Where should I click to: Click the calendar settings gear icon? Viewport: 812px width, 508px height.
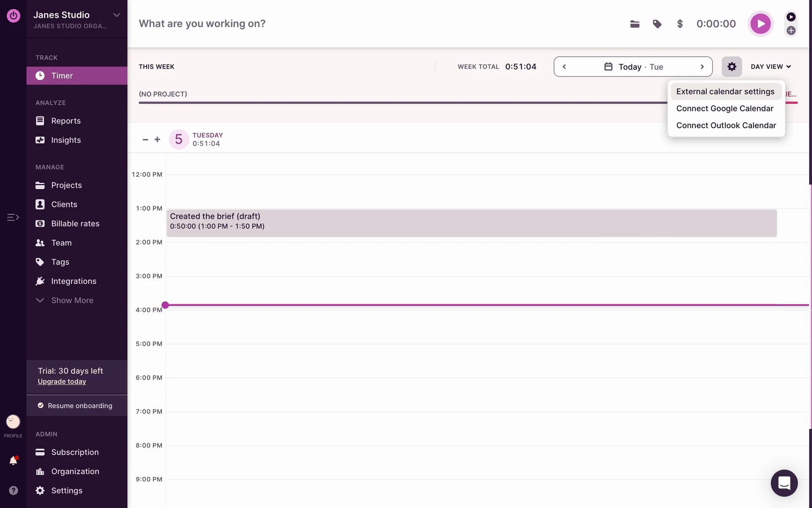coord(732,66)
